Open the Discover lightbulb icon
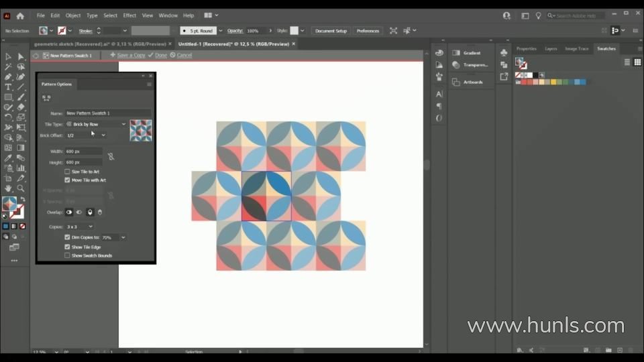The width and height of the screenshot is (644, 362). [538, 15]
